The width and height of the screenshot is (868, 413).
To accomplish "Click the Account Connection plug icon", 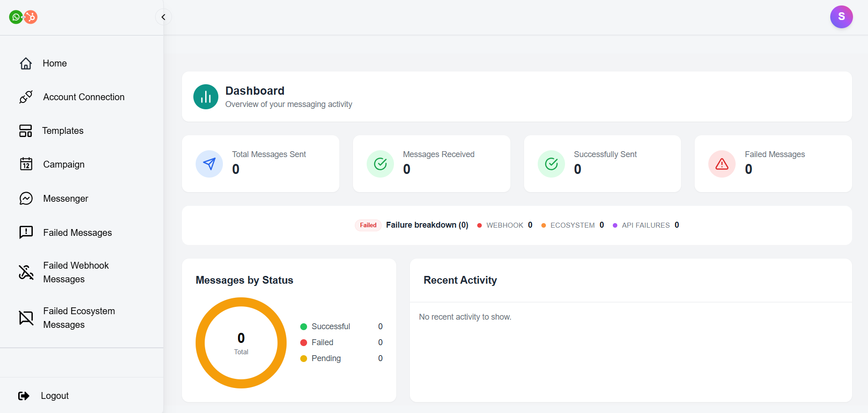I will (x=26, y=97).
